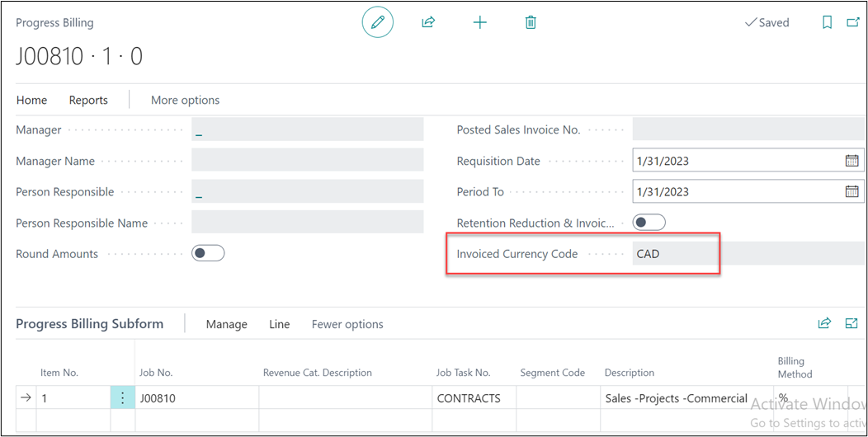
Task: Open Requisition Date calendar picker
Action: tap(851, 161)
